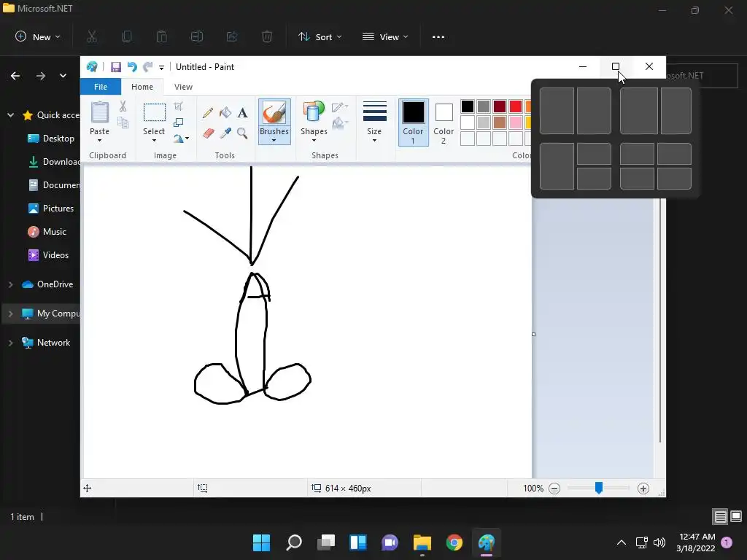Click the Redo arrow in Paint's title bar
747x560 pixels.
148,67
